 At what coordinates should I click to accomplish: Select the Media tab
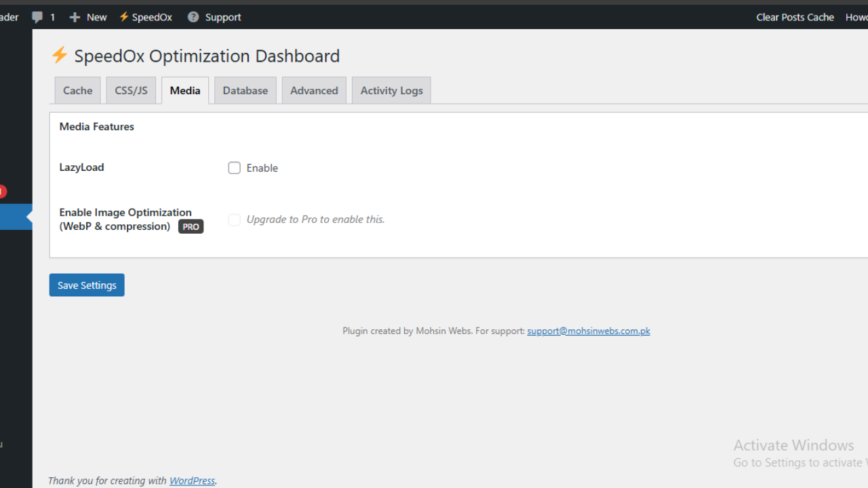pos(185,90)
